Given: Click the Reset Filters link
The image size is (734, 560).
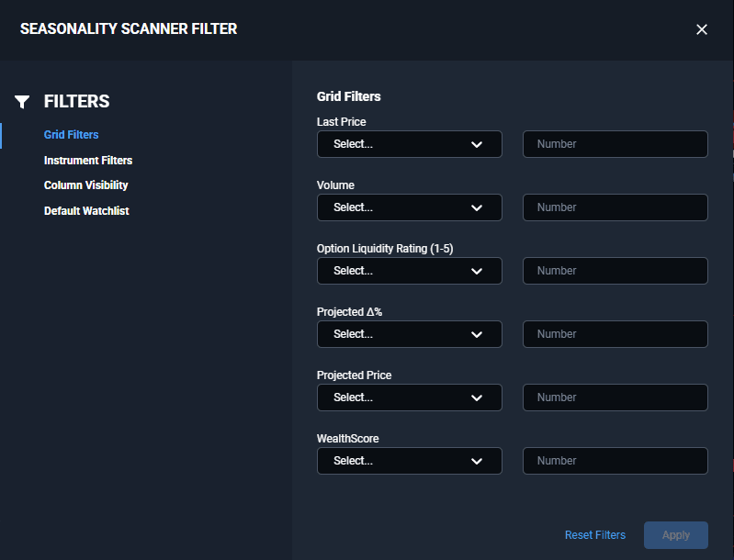Looking at the screenshot, I should pyautogui.click(x=595, y=535).
